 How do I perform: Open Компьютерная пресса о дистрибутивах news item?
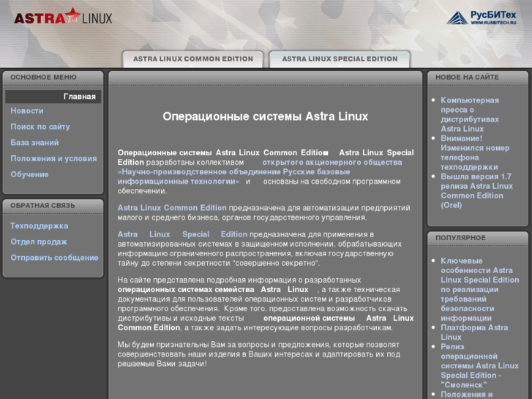click(x=470, y=114)
